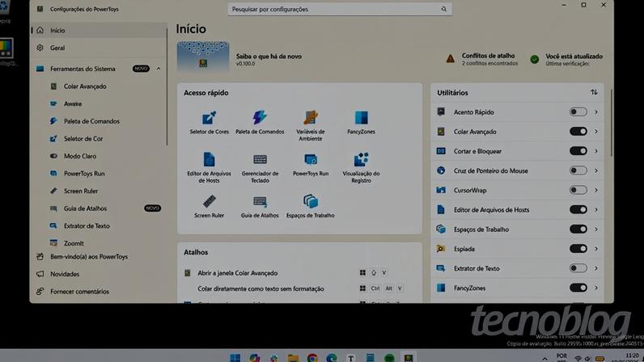Click the green up-to-date check icon

coord(534,60)
